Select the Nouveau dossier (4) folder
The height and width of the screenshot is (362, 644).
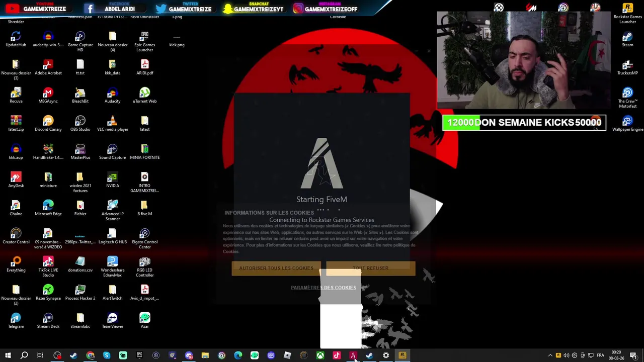click(x=112, y=42)
